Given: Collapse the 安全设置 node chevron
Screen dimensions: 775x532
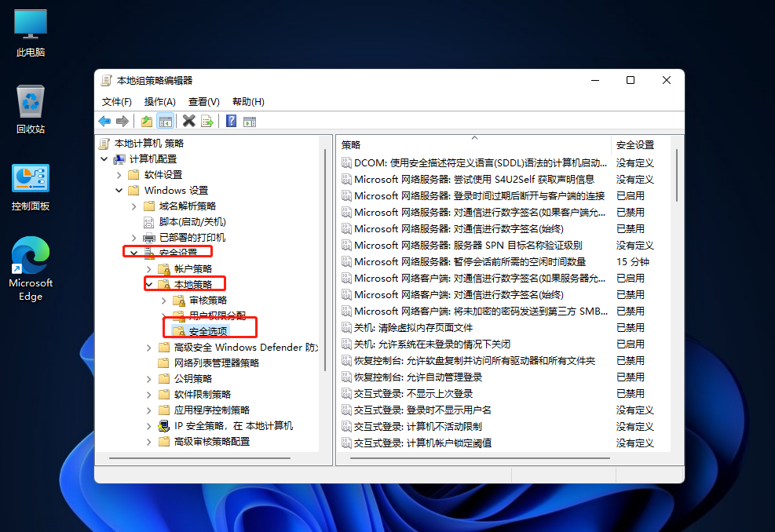Looking at the screenshot, I should (134, 253).
